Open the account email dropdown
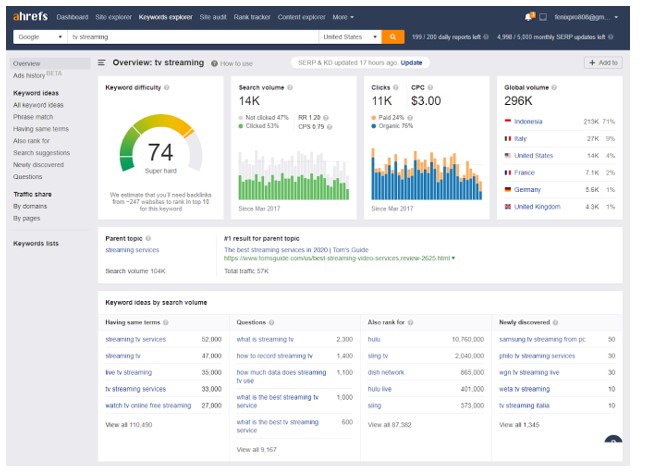Viewport: 649px width, 476px height. [587, 17]
